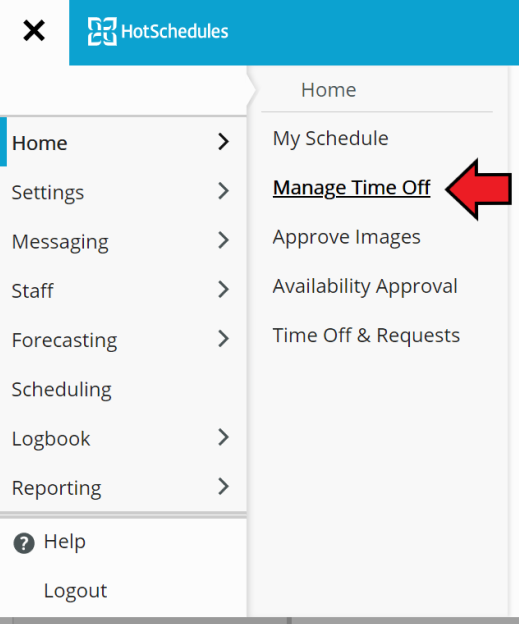Open the Help question mark icon
Screen dimensions: 519x624
24,543
